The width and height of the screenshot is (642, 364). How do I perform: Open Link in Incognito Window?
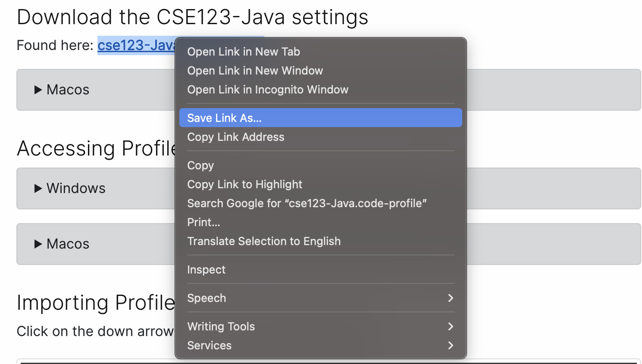(x=268, y=90)
